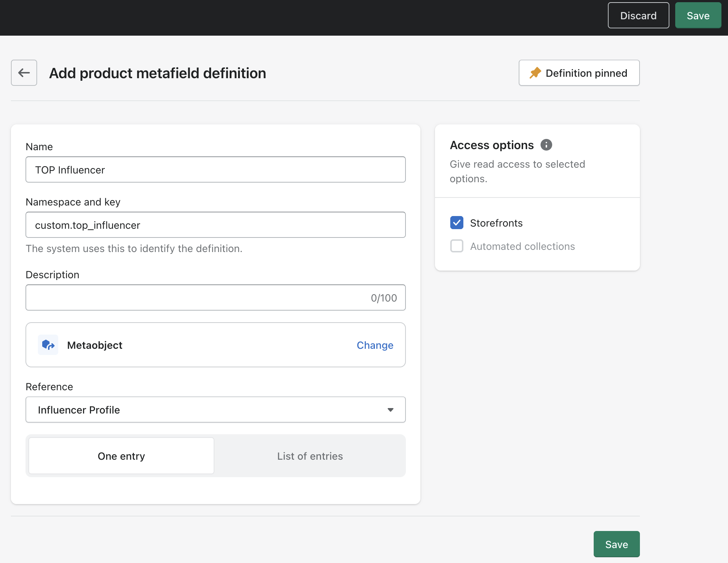This screenshot has width=728, height=563.
Task: Focus the Name input field
Action: (x=215, y=169)
